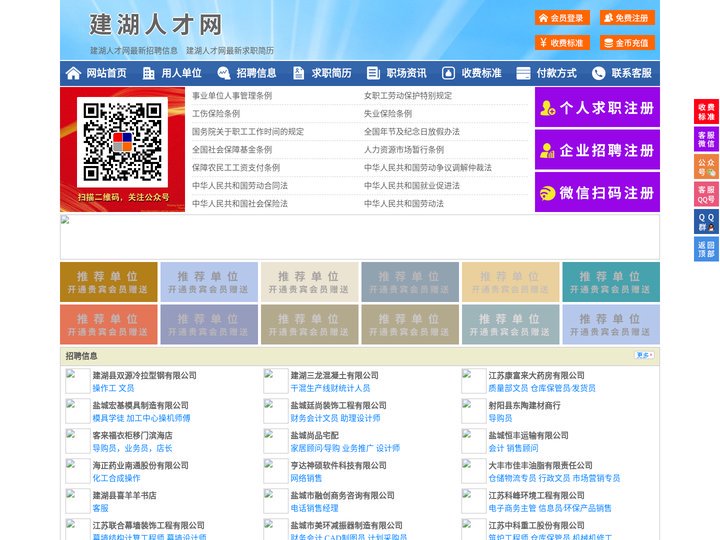This screenshot has width=720, height=540.
Task: Open the 盐城恒丰运输有限公司 company link
Action: coord(529,435)
